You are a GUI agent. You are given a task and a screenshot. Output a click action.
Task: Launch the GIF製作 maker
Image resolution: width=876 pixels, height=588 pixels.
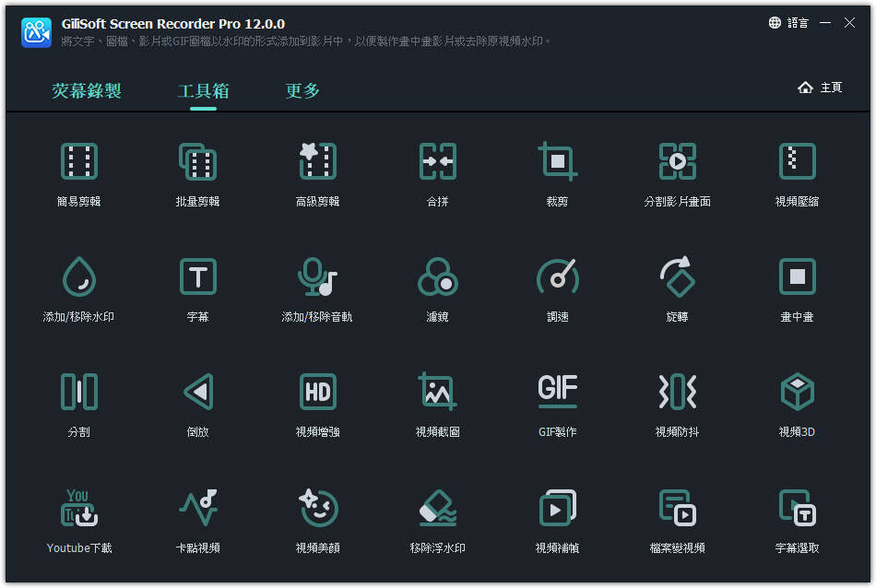point(557,393)
